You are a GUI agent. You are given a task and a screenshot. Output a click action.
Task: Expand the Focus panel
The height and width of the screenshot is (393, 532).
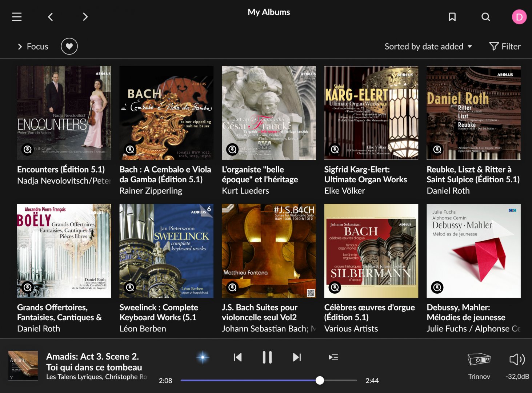(33, 47)
